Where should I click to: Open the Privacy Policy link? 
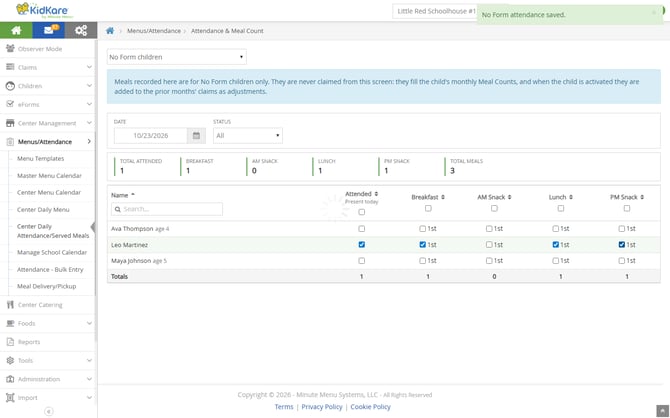click(322, 407)
